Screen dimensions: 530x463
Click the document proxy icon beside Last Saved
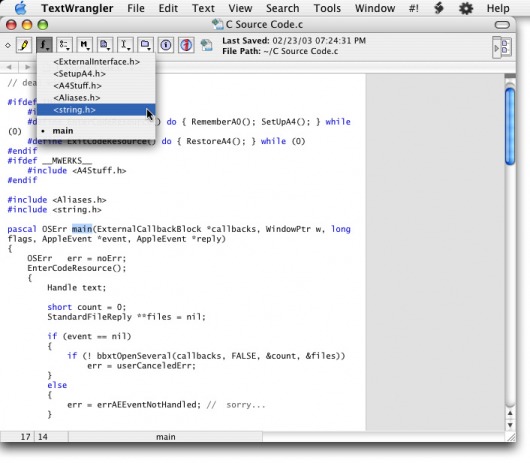(206, 45)
